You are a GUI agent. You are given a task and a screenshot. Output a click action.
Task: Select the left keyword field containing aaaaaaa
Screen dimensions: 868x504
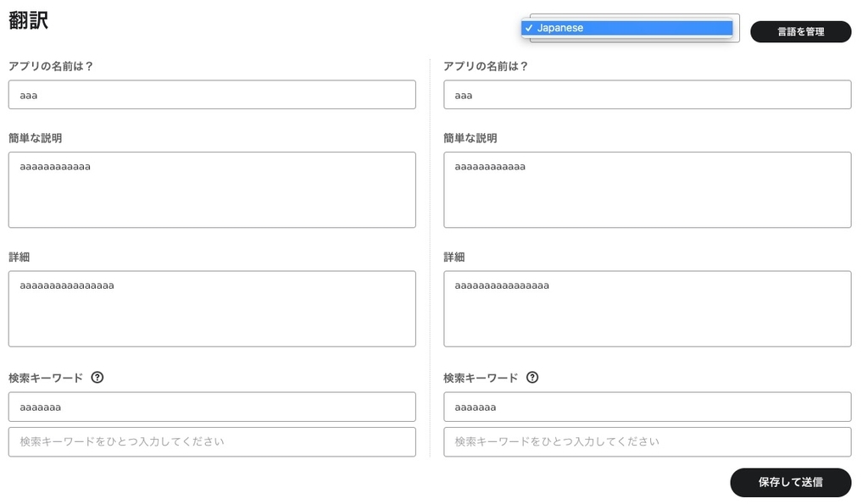tap(210, 407)
